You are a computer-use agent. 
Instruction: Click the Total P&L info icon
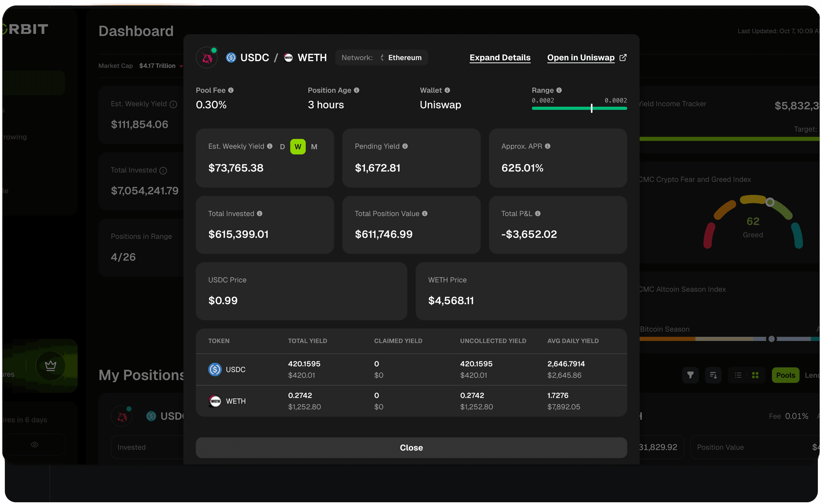[x=538, y=214]
